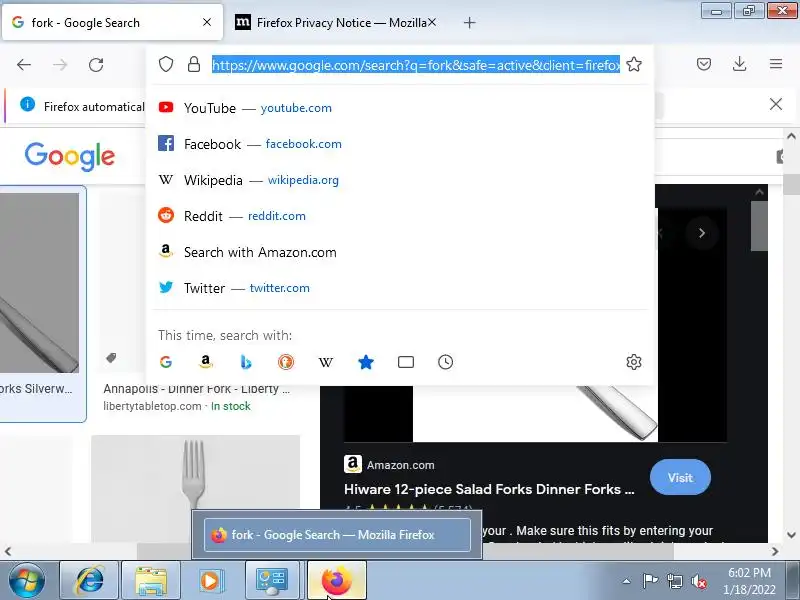Select the Wikipedia suggestion row
Screen dimensions: 800x600
(401, 180)
